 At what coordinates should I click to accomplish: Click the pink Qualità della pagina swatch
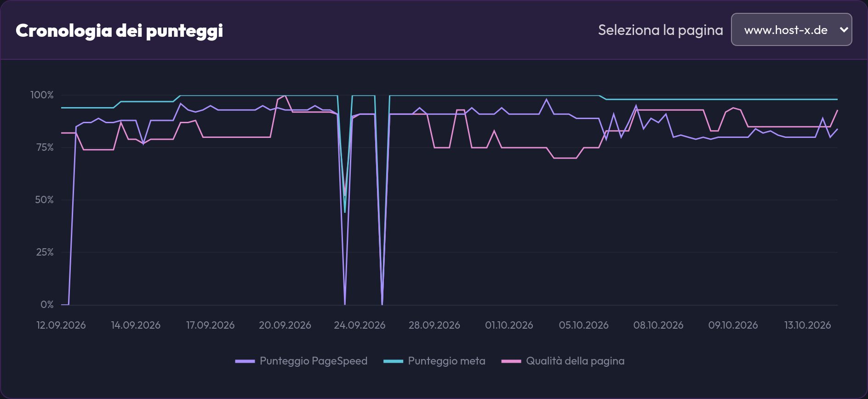511,361
